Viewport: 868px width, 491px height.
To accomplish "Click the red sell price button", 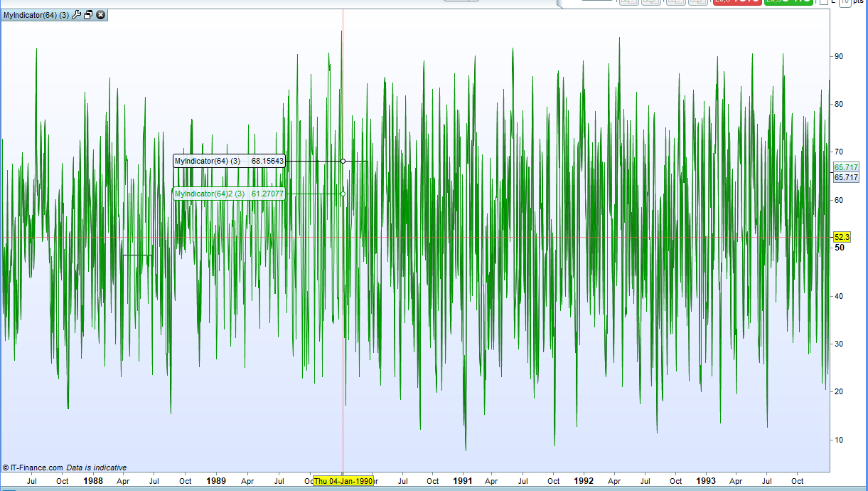I will (736, 2).
